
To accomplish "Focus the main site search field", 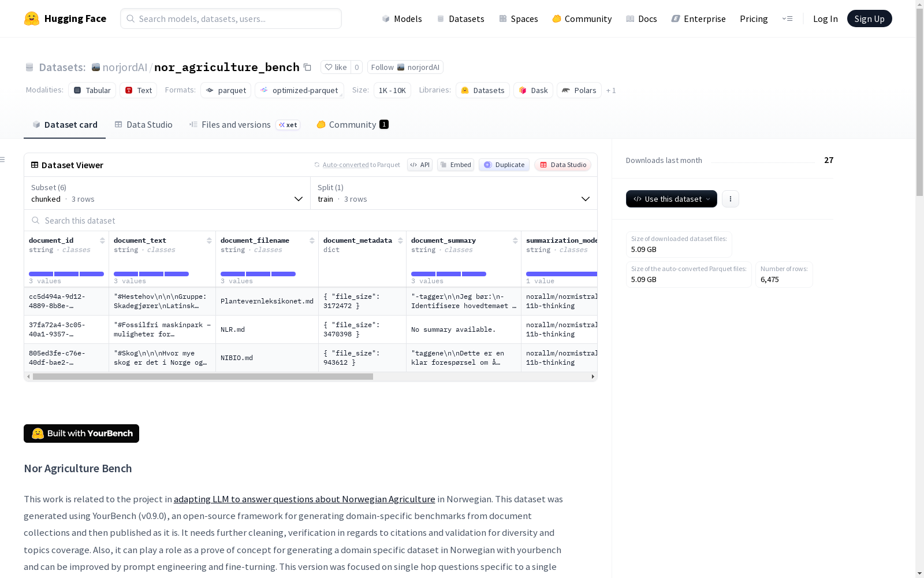I will (231, 18).
